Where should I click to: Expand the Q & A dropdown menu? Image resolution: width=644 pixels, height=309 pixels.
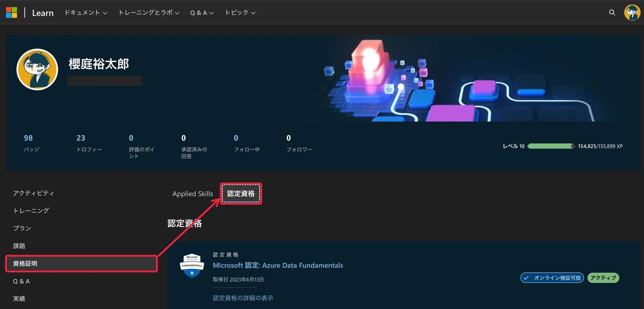click(x=202, y=13)
